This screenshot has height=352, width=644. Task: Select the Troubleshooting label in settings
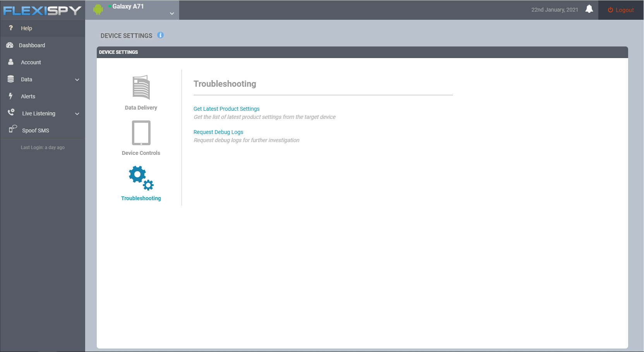point(141,198)
